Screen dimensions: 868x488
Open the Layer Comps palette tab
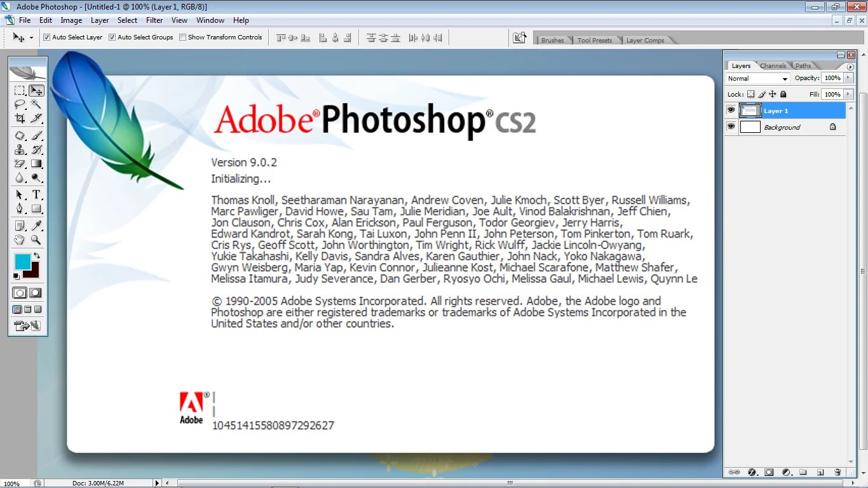click(x=645, y=40)
